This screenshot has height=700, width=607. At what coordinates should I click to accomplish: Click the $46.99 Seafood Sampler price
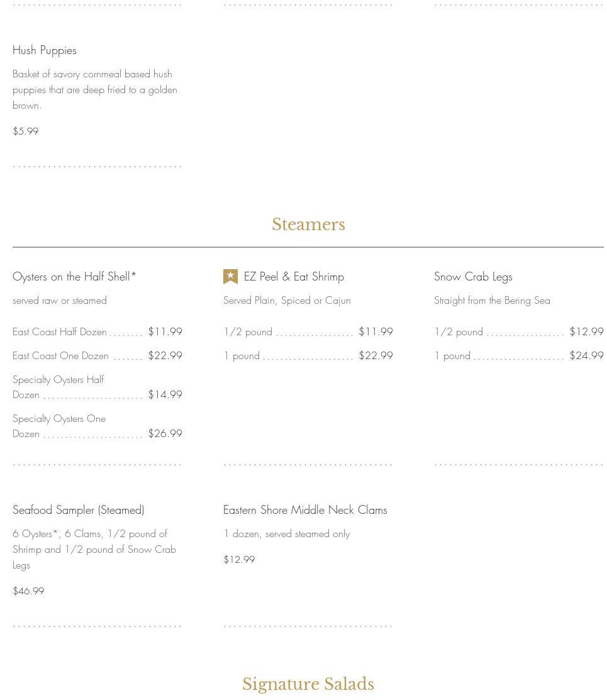click(x=28, y=591)
